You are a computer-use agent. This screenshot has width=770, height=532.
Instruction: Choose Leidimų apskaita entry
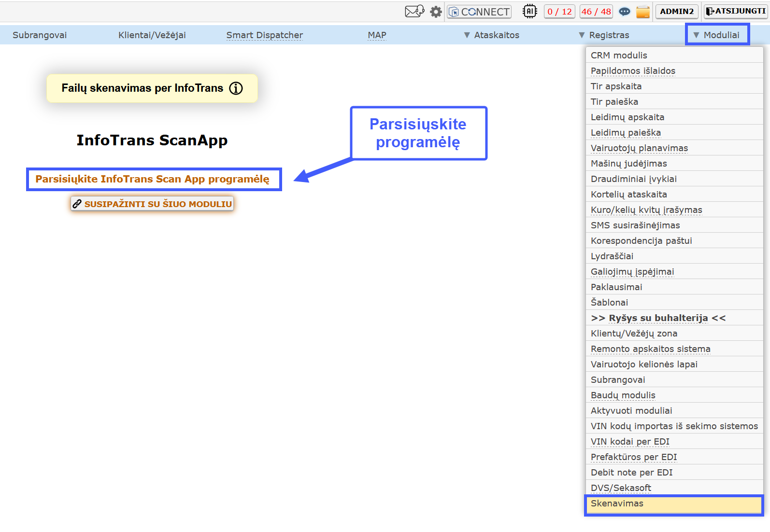pyautogui.click(x=674, y=117)
